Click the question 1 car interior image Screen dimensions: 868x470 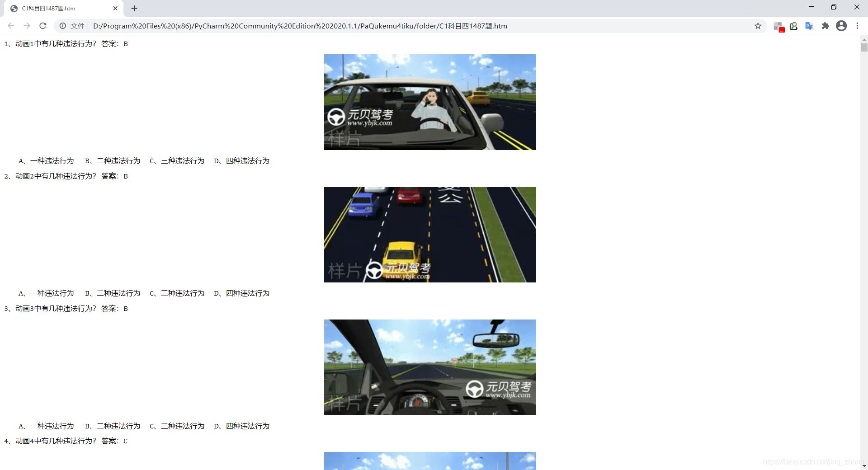430,102
